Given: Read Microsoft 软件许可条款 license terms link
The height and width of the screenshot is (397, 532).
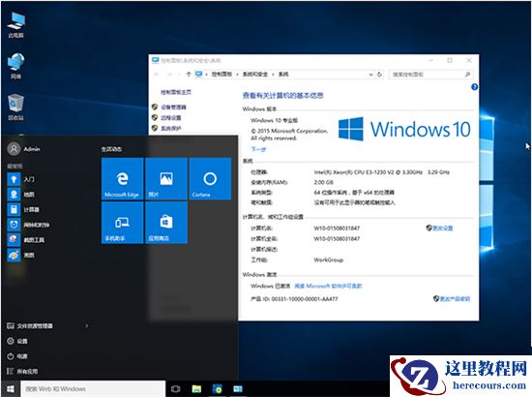Looking at the screenshot, I should click(x=328, y=286).
